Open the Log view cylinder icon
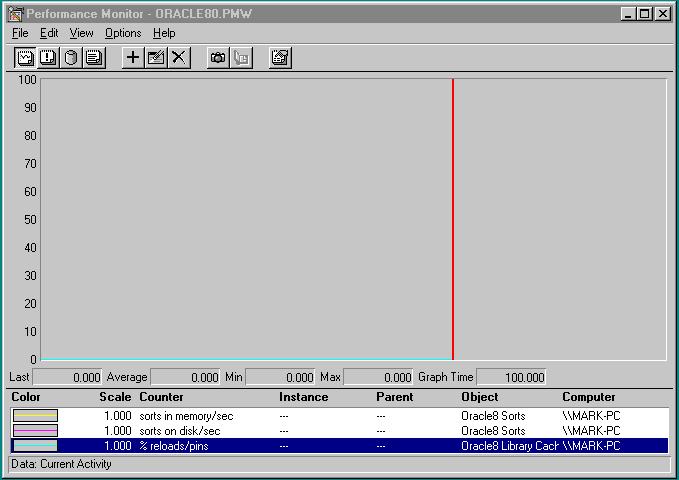679x480 pixels. point(71,58)
